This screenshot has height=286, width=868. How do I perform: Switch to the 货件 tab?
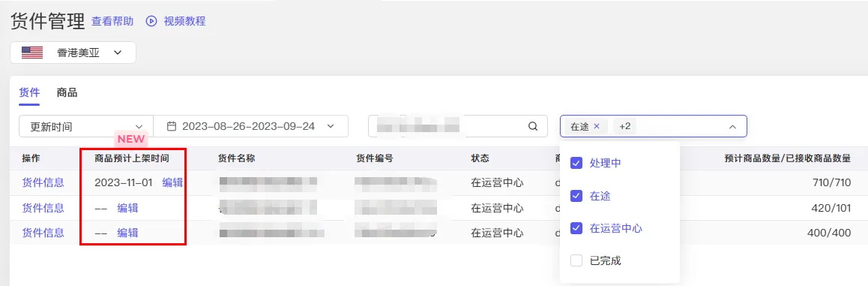pyautogui.click(x=28, y=92)
